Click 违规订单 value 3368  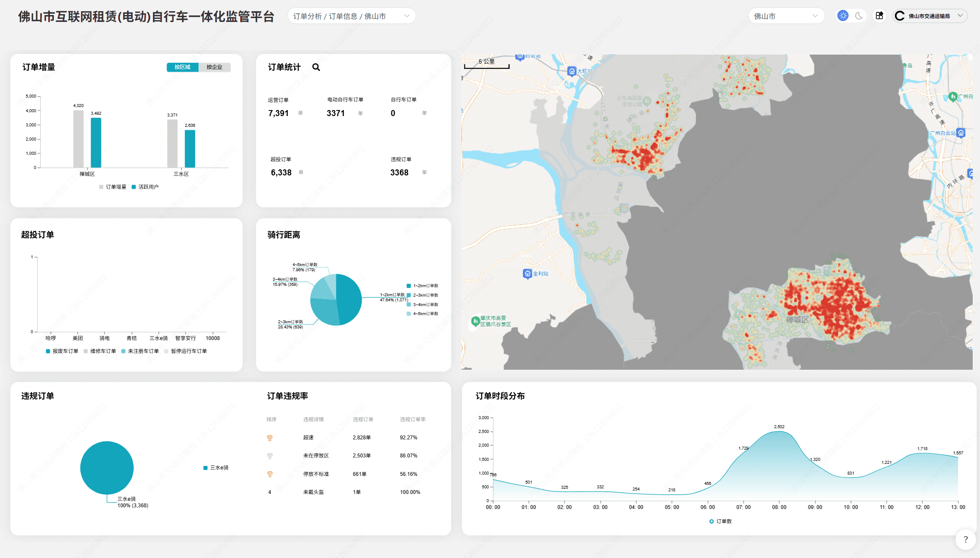coord(399,172)
